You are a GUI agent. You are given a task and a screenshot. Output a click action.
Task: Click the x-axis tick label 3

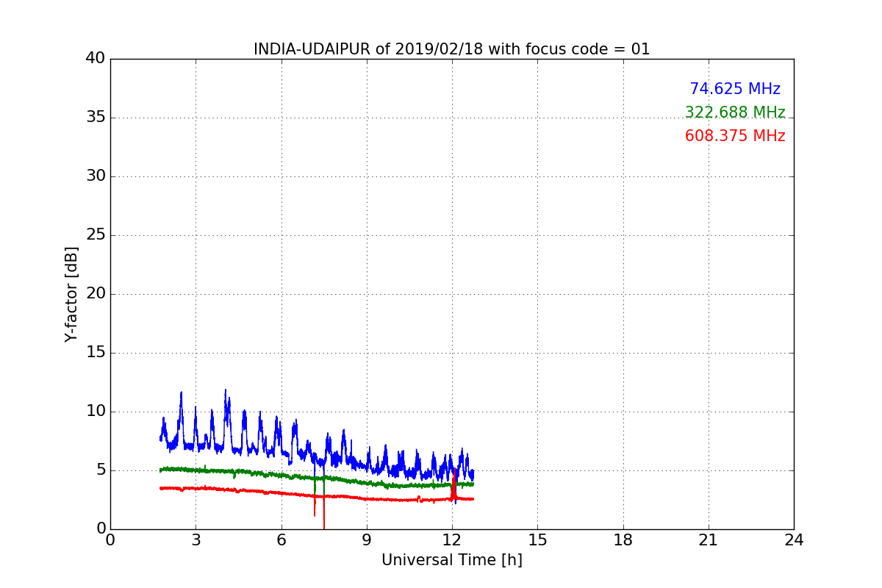(196, 540)
